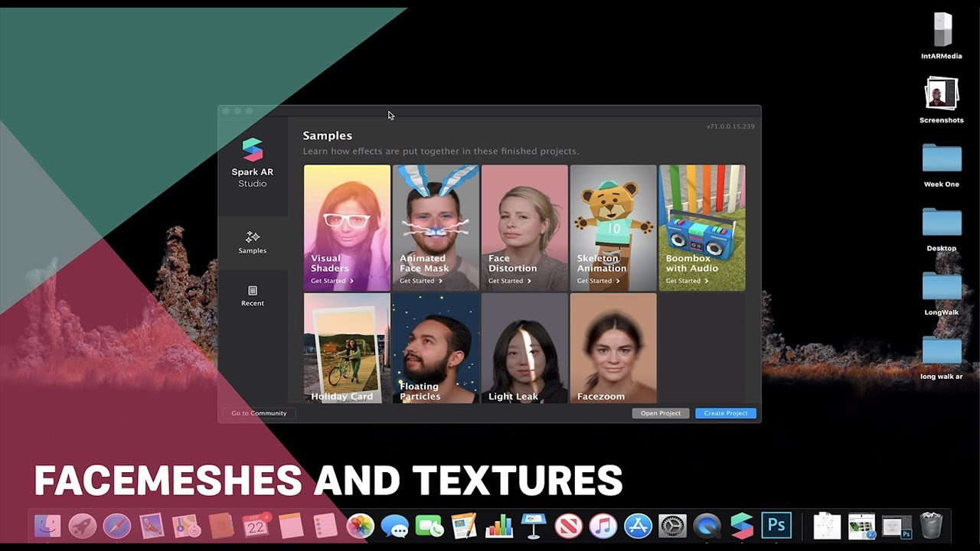Open the Facezoom sample
The image size is (980, 551).
tap(613, 348)
